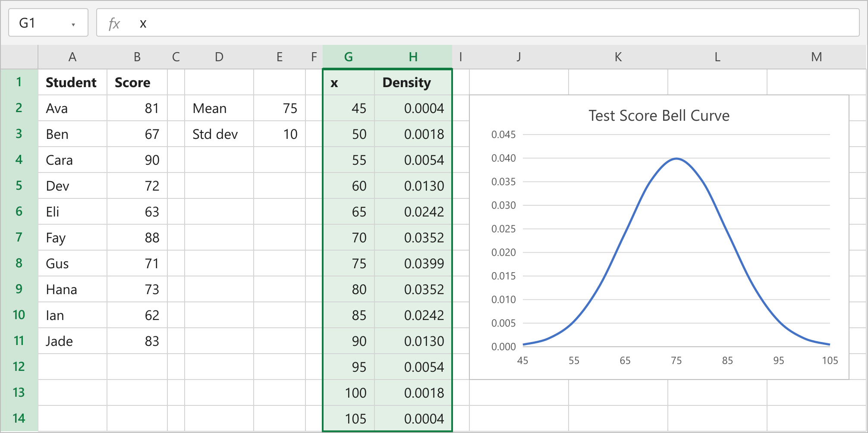Select the x value 105 cell
This screenshot has height=433, width=868.
349,418
